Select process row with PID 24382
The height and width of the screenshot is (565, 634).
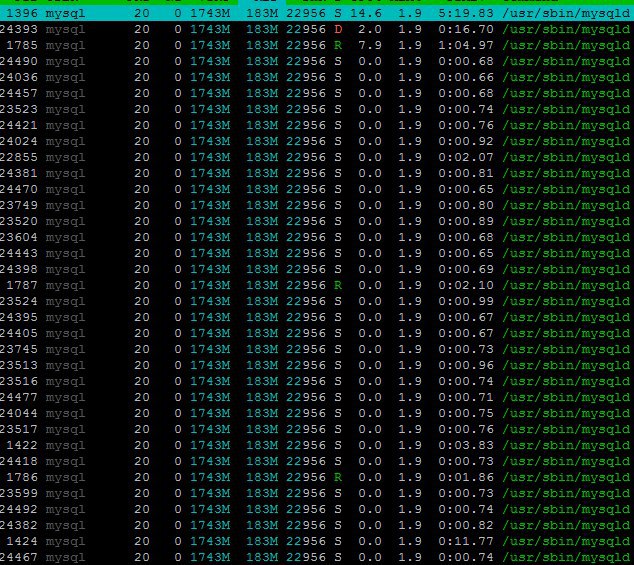point(317,525)
